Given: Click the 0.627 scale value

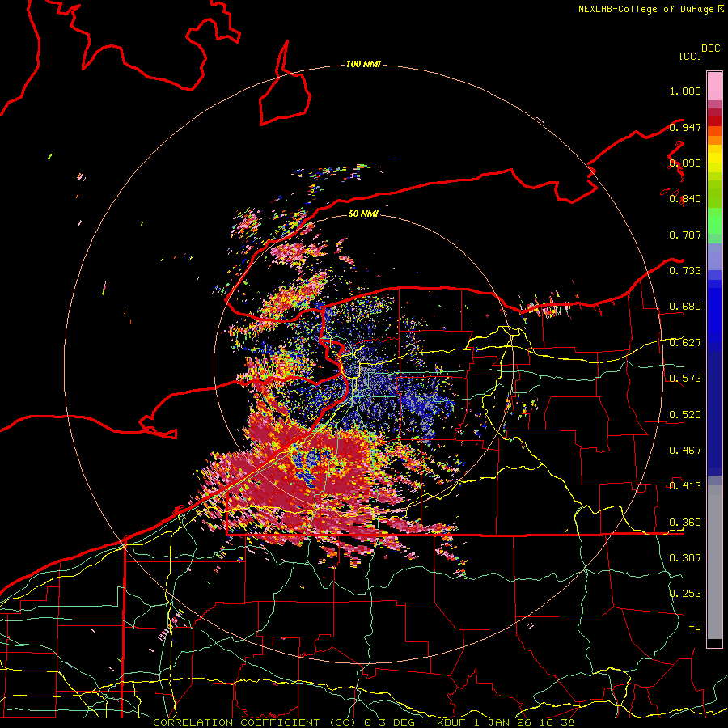Looking at the screenshot, I should tap(685, 343).
